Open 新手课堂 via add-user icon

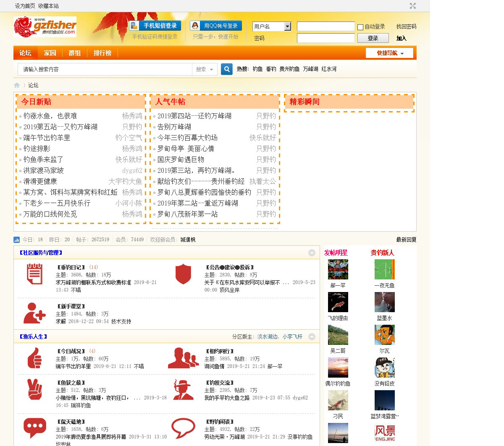click(x=34, y=313)
